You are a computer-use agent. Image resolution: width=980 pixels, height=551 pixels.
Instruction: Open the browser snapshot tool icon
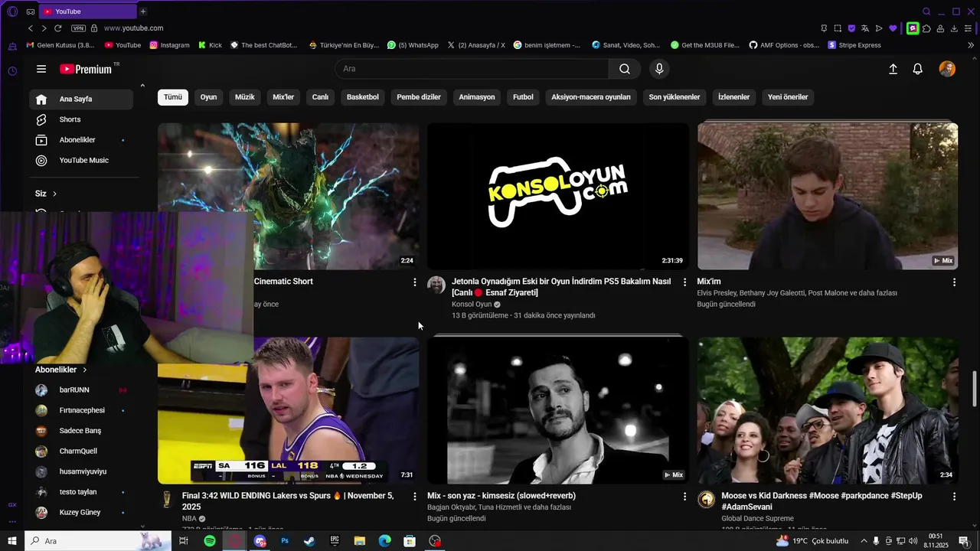(x=838, y=28)
